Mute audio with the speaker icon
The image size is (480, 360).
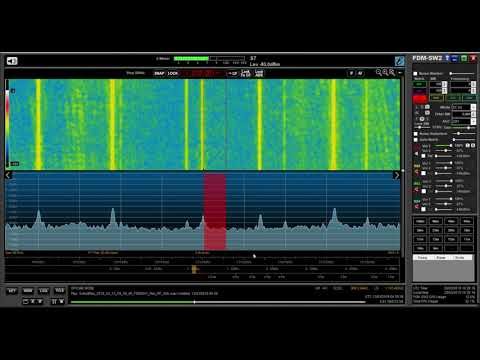click(12, 61)
